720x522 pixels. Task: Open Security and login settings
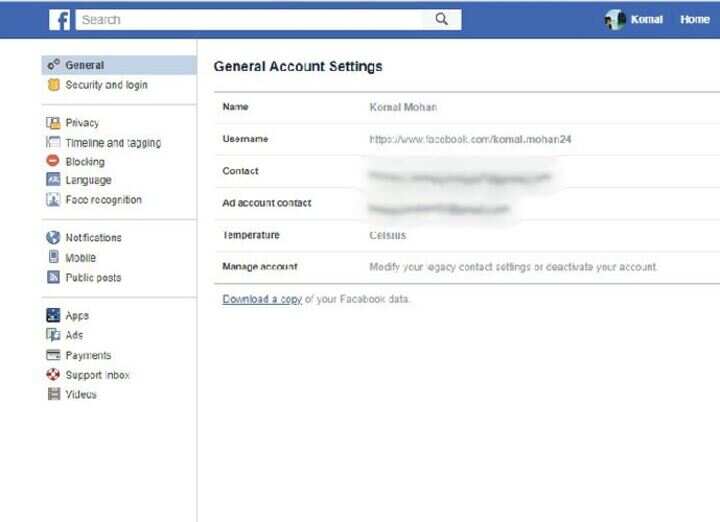point(107,85)
